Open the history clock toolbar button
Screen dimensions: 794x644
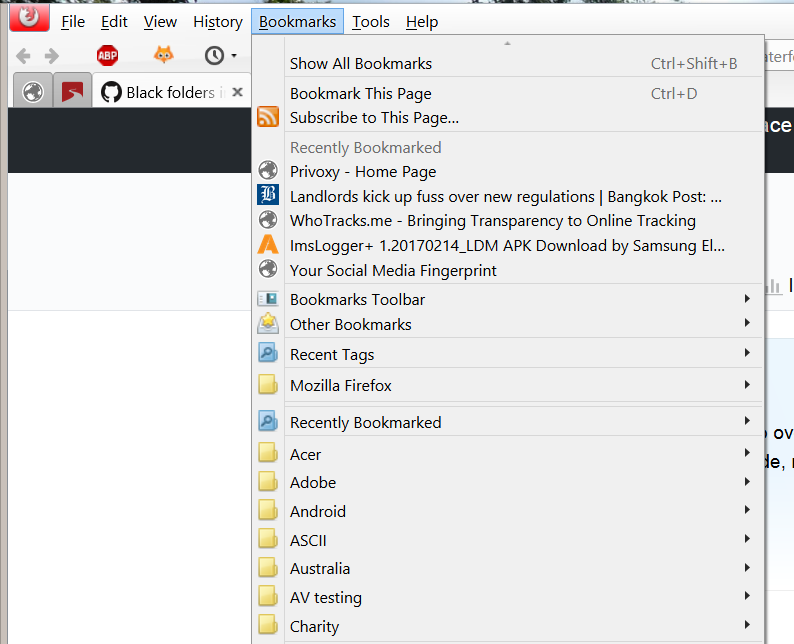tap(214, 55)
